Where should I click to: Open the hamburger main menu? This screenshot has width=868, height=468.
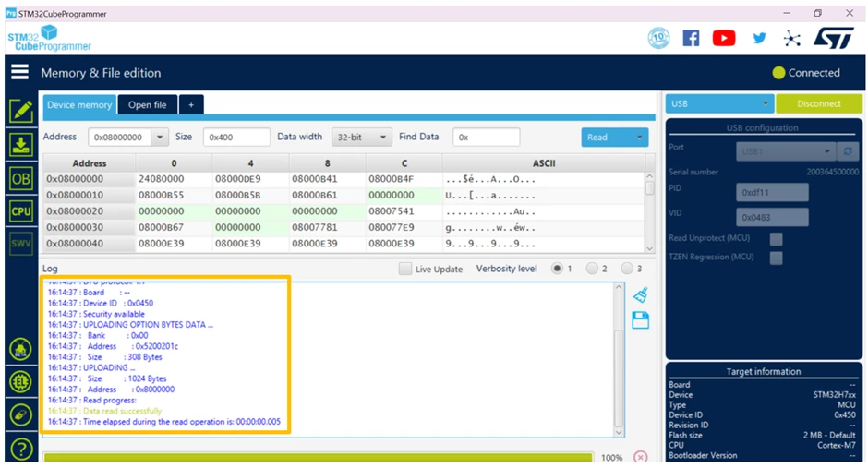pos(20,73)
